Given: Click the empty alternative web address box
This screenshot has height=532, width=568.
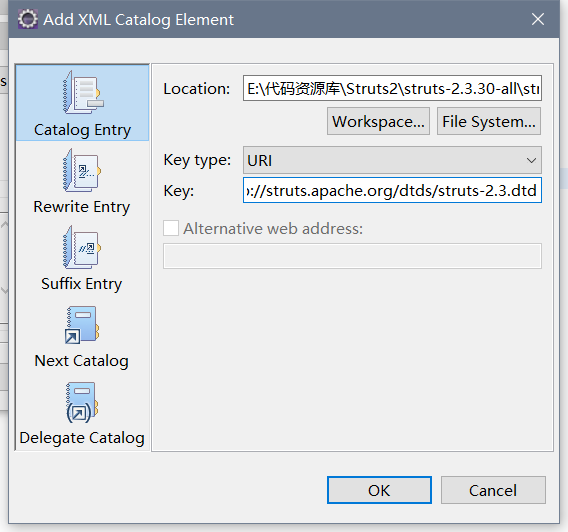Looking at the screenshot, I should coord(352,256).
